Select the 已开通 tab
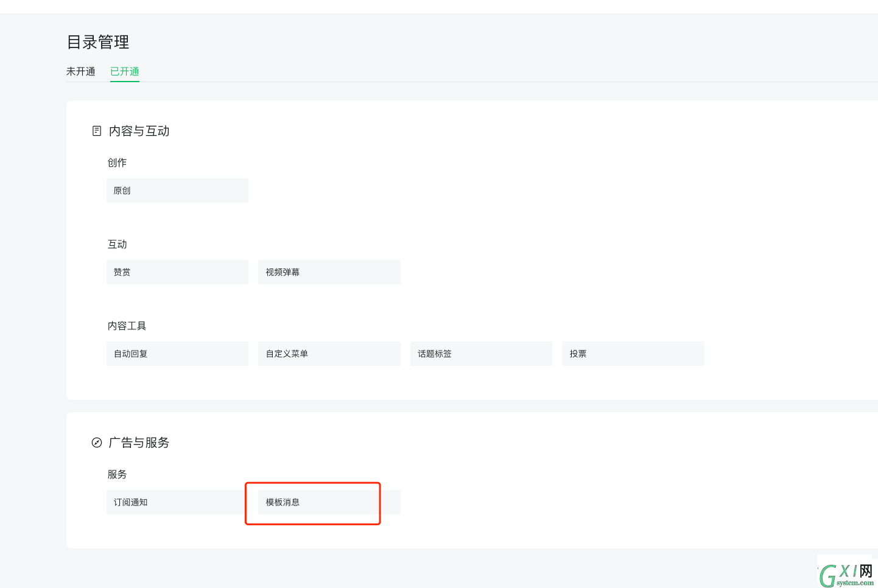This screenshot has width=878, height=588. 125,71
